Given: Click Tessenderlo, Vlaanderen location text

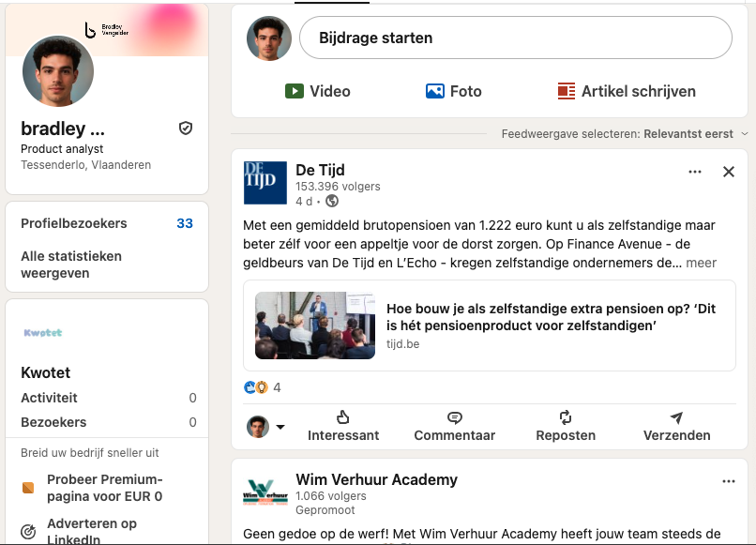Looking at the screenshot, I should 85,165.
